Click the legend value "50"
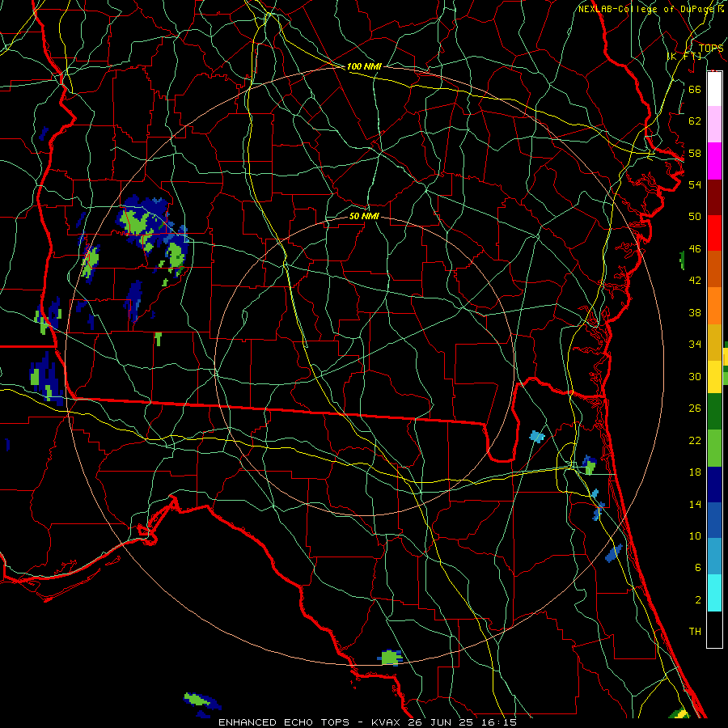Viewport: 728px width, 728px height. point(695,217)
